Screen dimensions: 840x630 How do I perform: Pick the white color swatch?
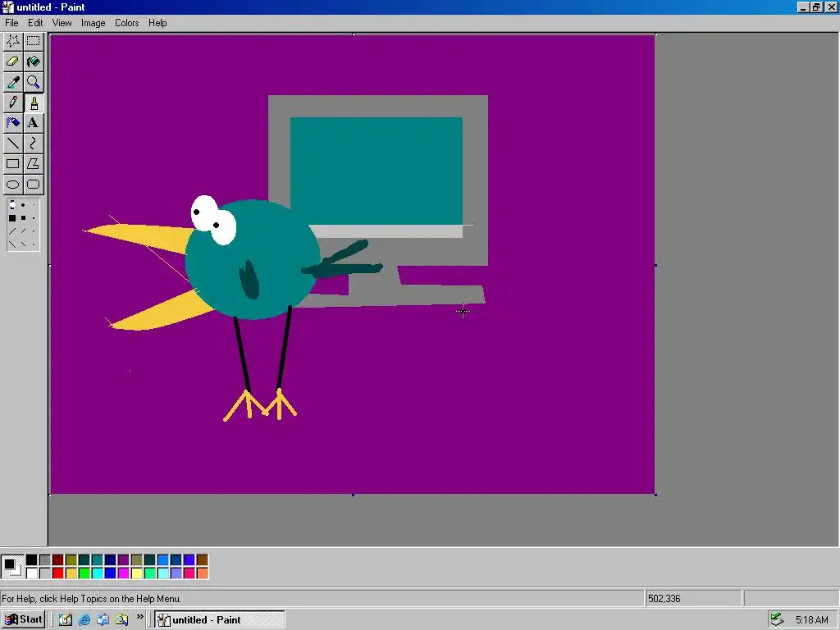pyautogui.click(x=32, y=573)
